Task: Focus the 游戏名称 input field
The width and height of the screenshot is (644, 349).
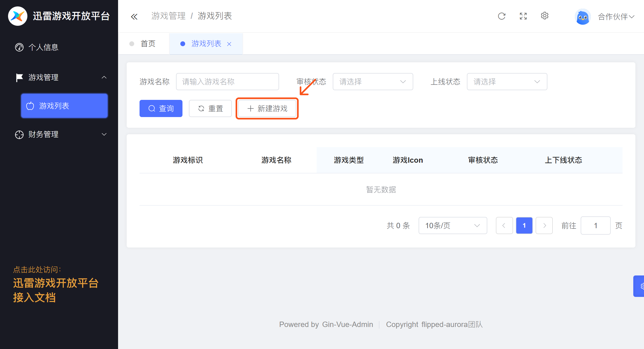Action: [x=228, y=82]
